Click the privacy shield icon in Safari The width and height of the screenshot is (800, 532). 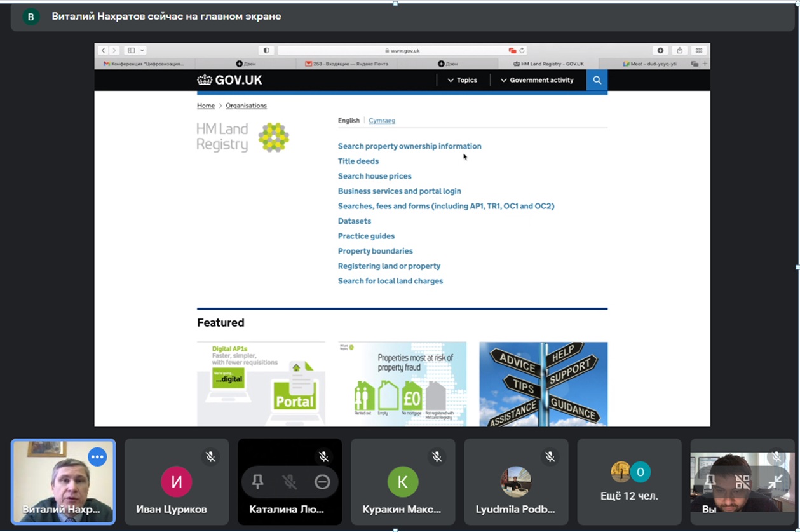(266, 50)
